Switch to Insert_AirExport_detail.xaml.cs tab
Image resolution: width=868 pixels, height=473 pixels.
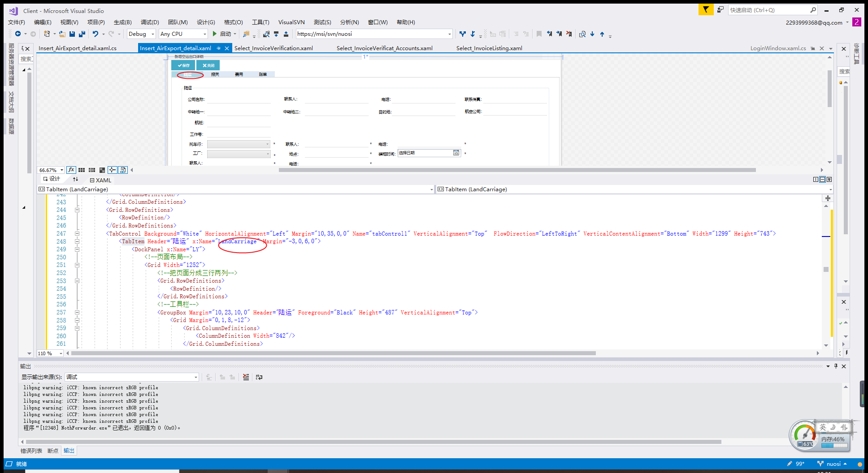click(x=78, y=48)
